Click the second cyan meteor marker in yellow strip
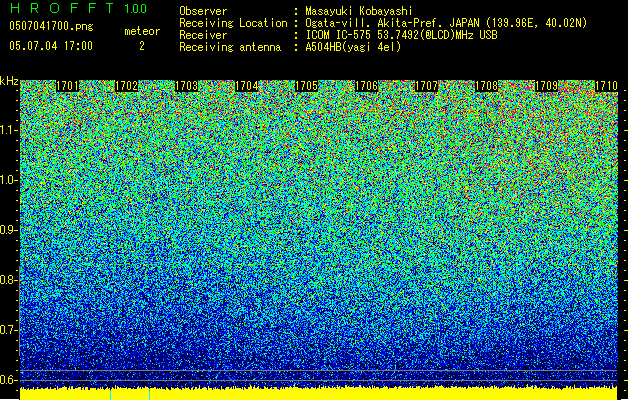629x400 pixels. pyautogui.click(x=149, y=394)
